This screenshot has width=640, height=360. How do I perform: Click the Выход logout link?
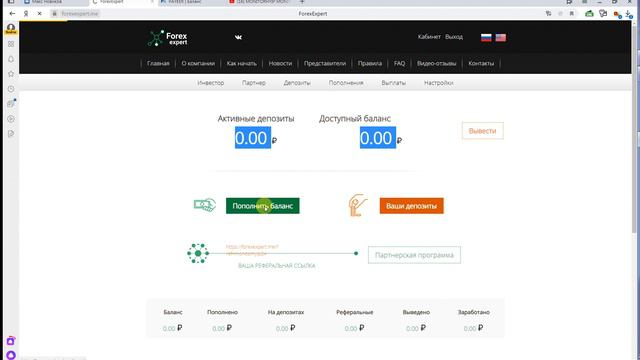(x=454, y=37)
